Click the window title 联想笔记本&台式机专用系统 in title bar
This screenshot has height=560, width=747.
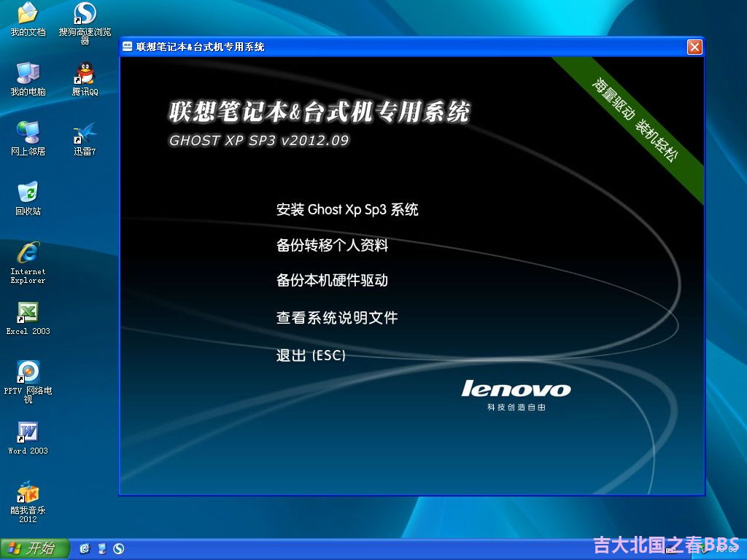pyautogui.click(x=200, y=47)
